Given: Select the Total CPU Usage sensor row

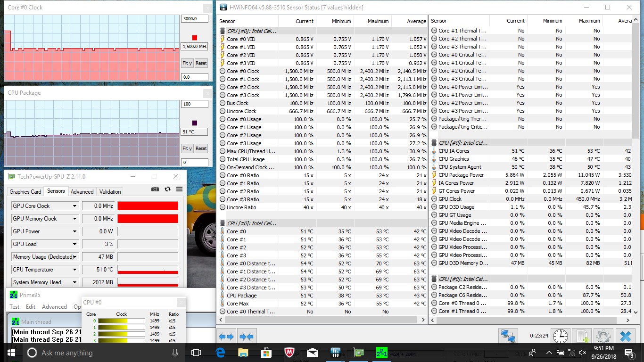Looking at the screenshot, I should [323, 159].
